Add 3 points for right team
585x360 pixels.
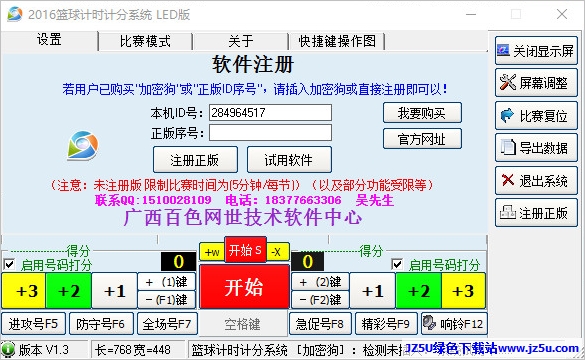pyautogui.click(x=463, y=291)
